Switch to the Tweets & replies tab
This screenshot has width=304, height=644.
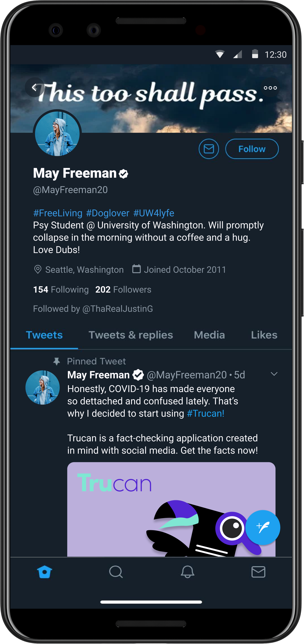131,335
